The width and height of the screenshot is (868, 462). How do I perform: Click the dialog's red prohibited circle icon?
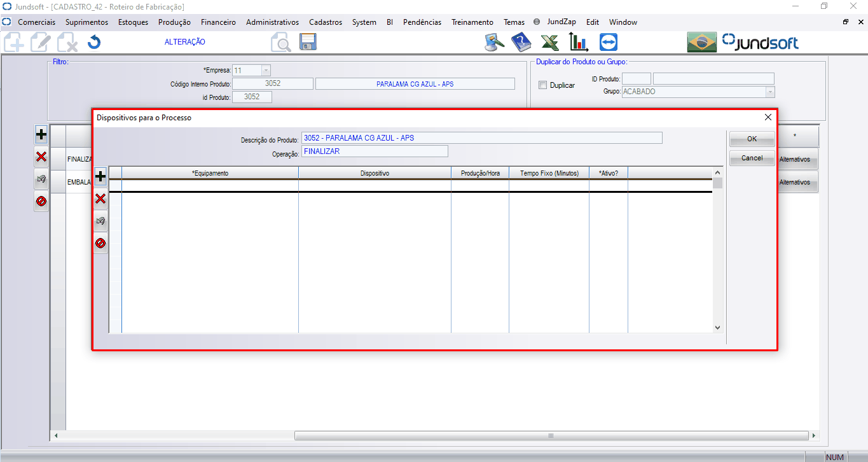pyautogui.click(x=100, y=243)
